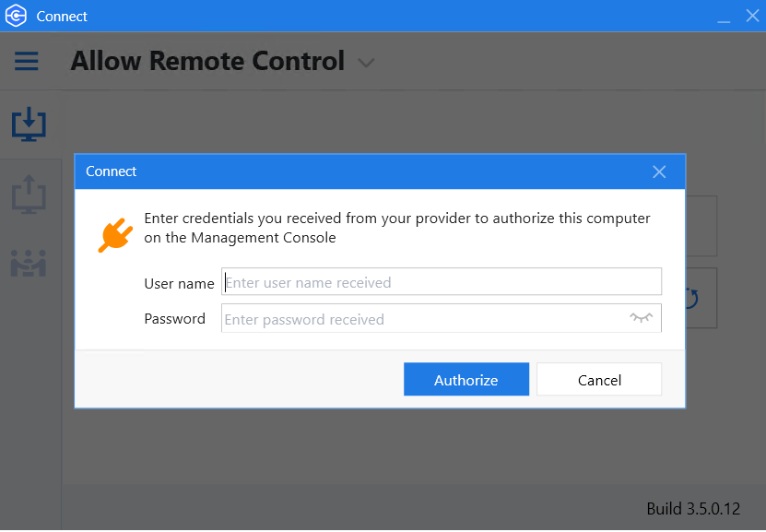
Task: Click the Authorize button
Action: (466, 379)
